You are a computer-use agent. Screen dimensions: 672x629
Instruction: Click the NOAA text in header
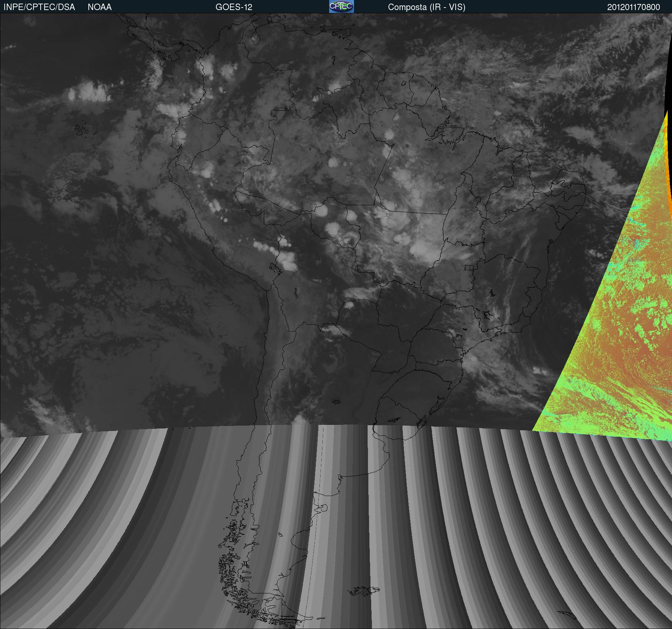pos(100,7)
